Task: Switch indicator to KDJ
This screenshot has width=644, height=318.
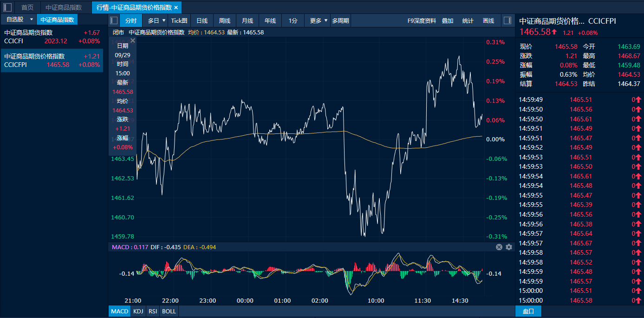Action: (138, 311)
